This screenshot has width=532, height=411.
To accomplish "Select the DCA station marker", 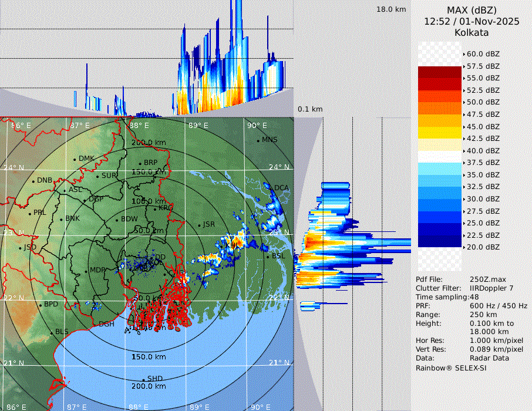I will (271, 188).
